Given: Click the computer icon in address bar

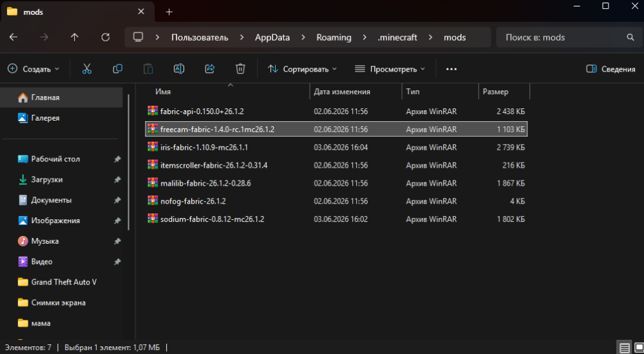Looking at the screenshot, I should [x=138, y=37].
